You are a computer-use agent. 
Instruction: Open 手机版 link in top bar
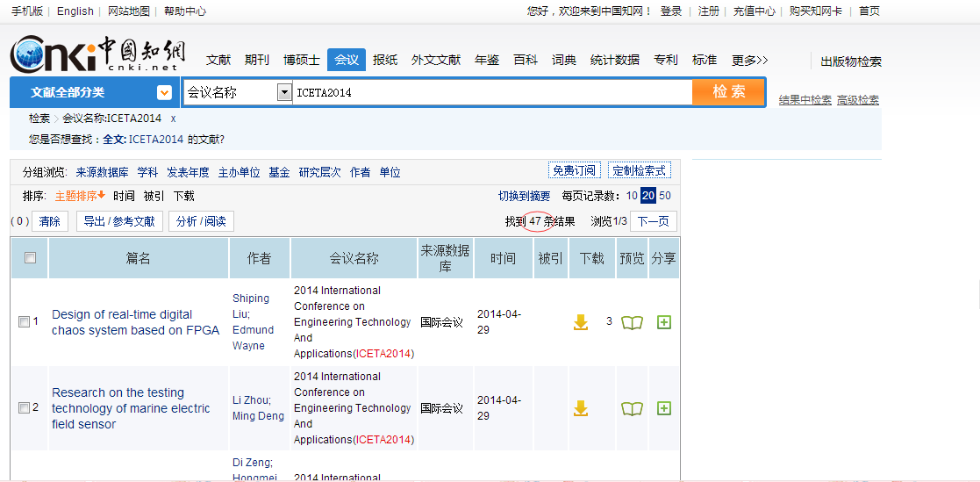[26, 11]
